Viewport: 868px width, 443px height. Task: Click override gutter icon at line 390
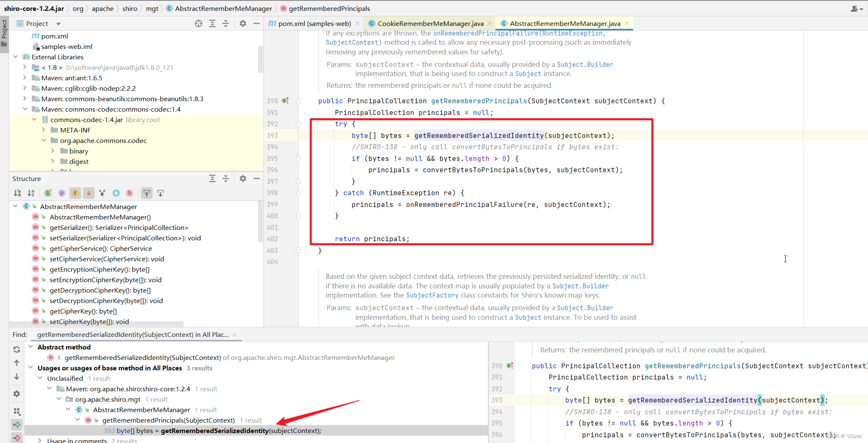(285, 100)
